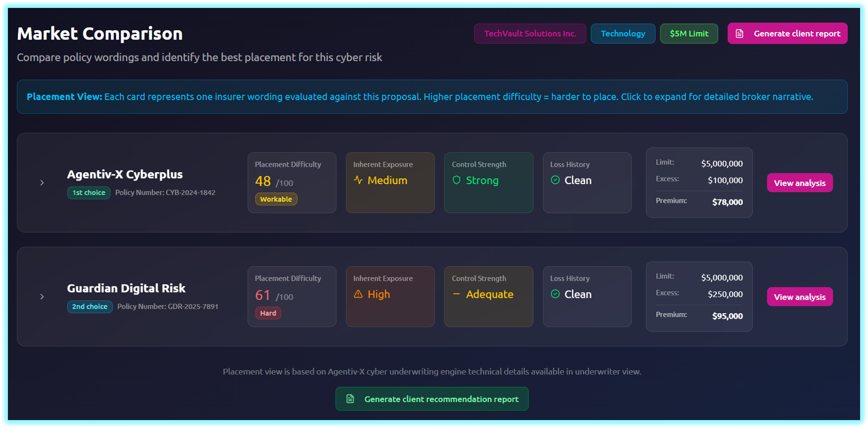Click Policy Number CYB-2024-1842
This screenshot has width=868, height=428.
[165, 192]
